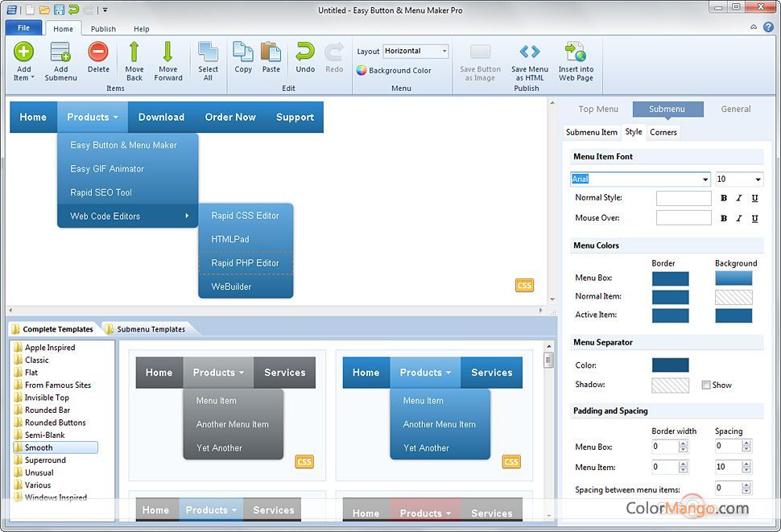This screenshot has width=781, height=532.
Task: Click the Copy icon
Action: (243, 52)
